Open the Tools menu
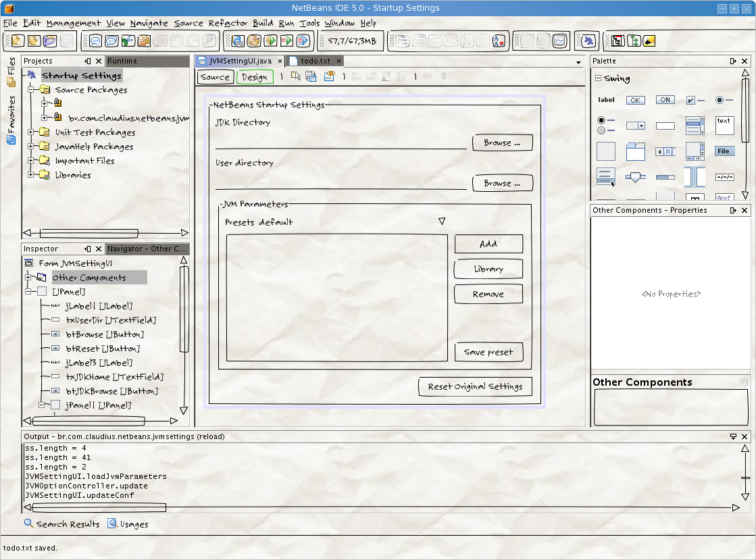The width and height of the screenshot is (756, 560). point(309,23)
